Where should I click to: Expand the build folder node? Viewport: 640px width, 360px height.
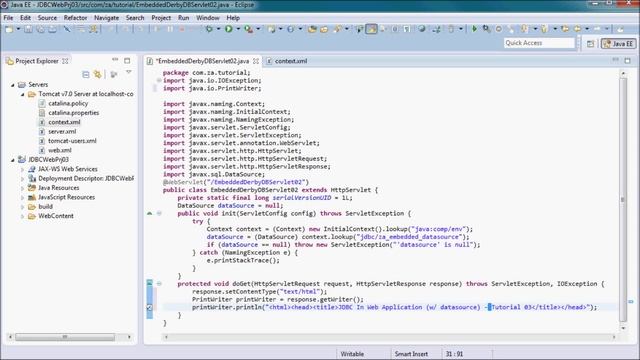click(x=23, y=207)
